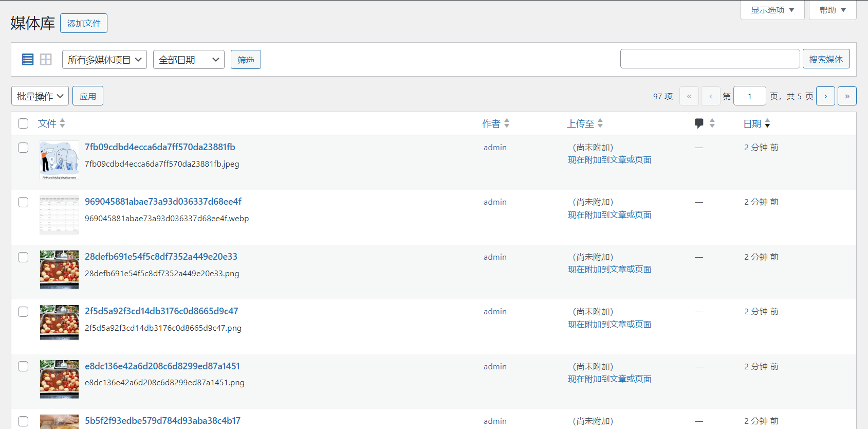Click the comments bubble column icon
Screen dimensions: 868x429
[x=699, y=123]
